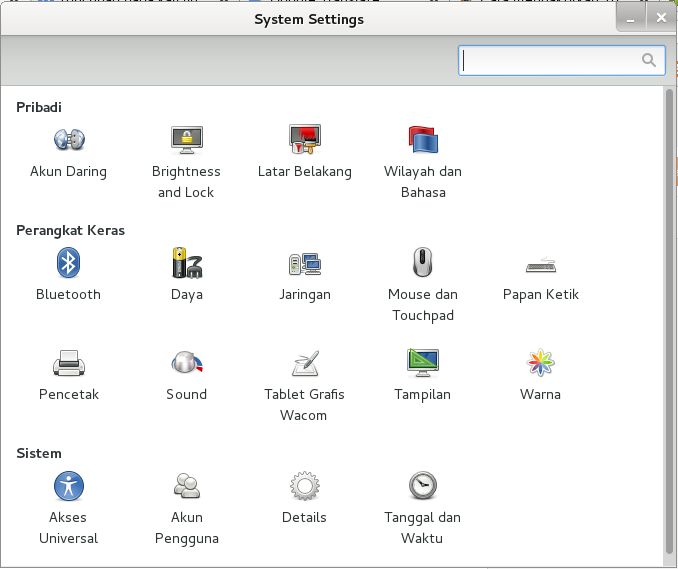Click the magnifier icon in search box
The width and height of the screenshot is (678, 569).
[x=649, y=60]
